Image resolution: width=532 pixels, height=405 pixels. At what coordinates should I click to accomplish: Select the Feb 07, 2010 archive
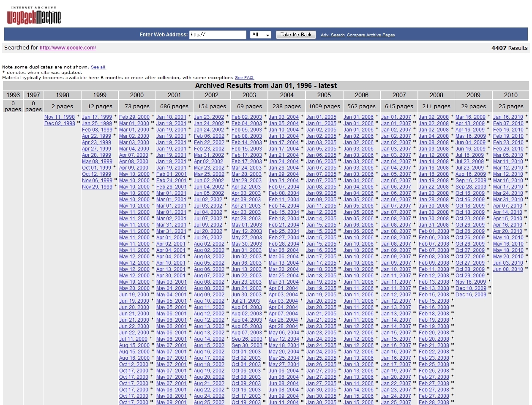tap(508, 123)
